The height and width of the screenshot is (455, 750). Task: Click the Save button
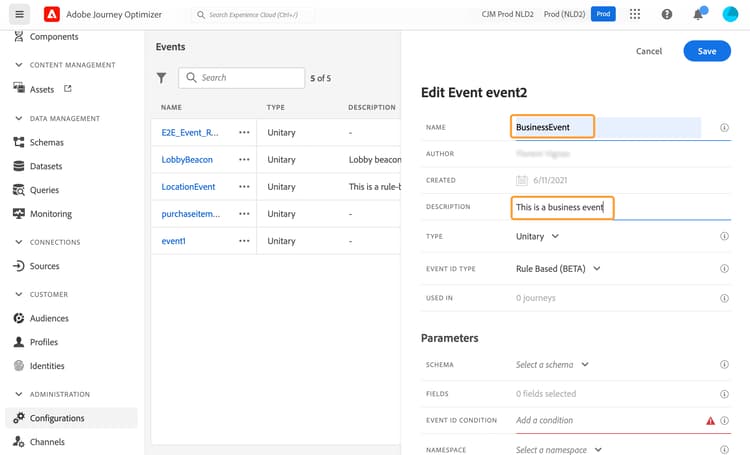(707, 51)
